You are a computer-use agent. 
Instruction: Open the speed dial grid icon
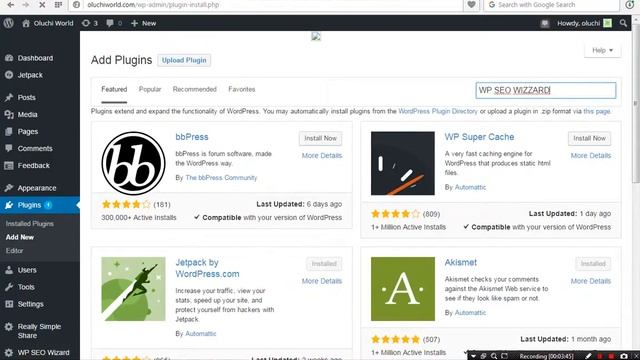pos(58,4)
